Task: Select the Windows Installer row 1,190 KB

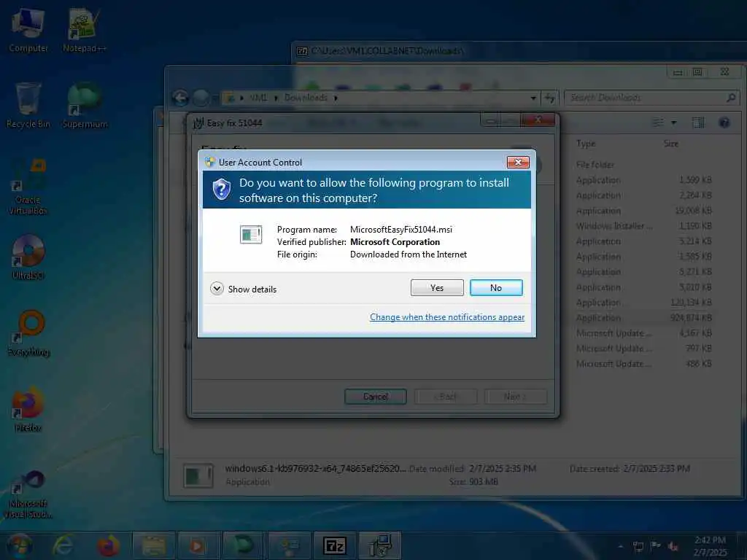Action: [645, 226]
